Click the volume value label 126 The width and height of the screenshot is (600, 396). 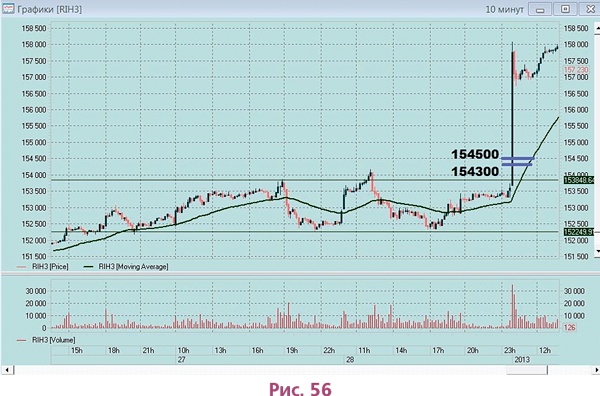(569, 328)
